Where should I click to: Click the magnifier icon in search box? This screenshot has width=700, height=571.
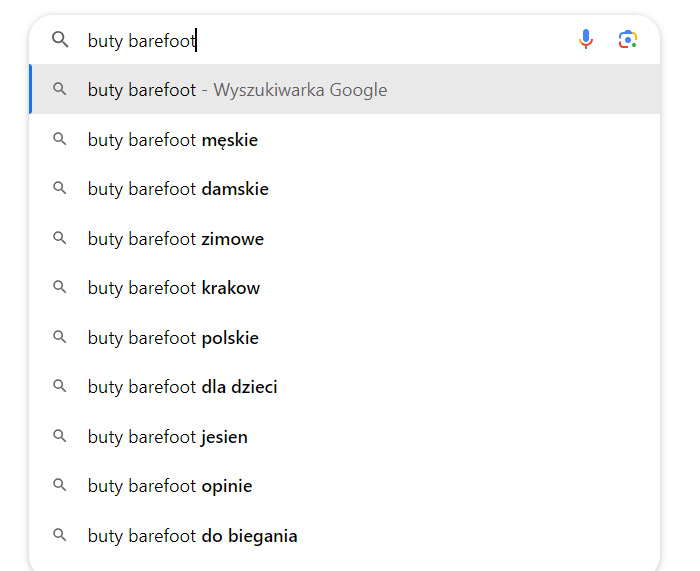60,40
